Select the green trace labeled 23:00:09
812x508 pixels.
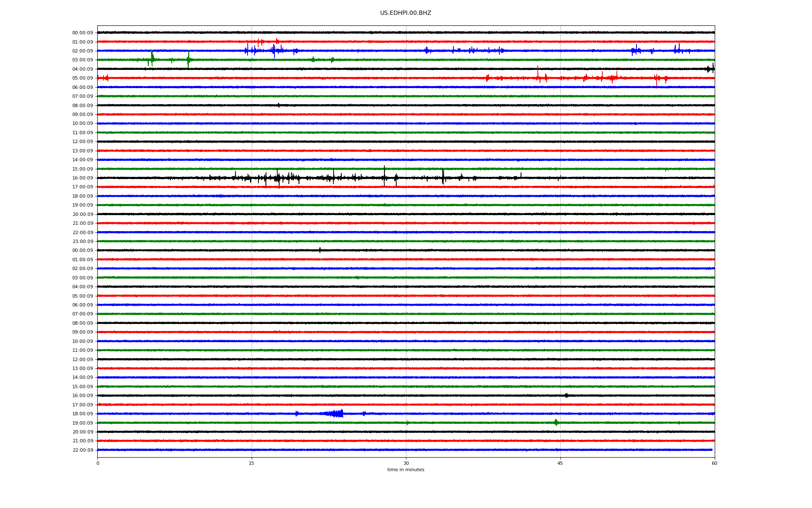pyautogui.click(x=406, y=241)
